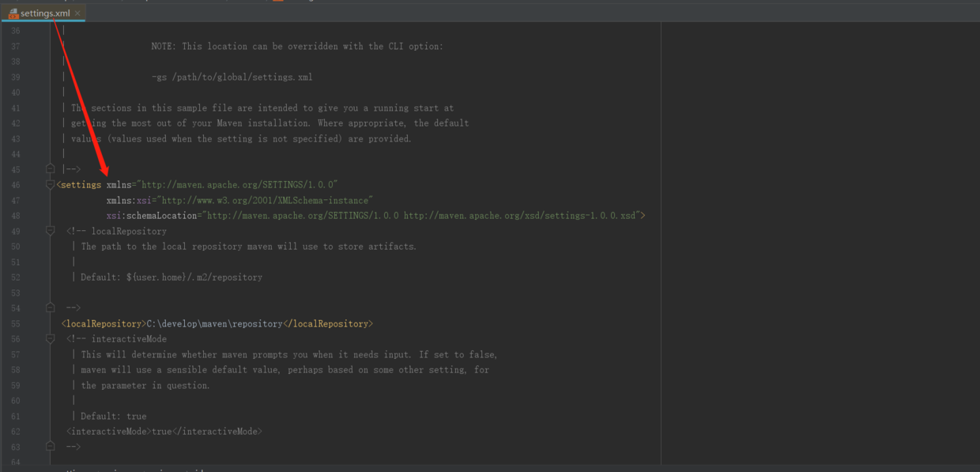
Task: Click the closing localRepository tag
Action: tap(328, 324)
